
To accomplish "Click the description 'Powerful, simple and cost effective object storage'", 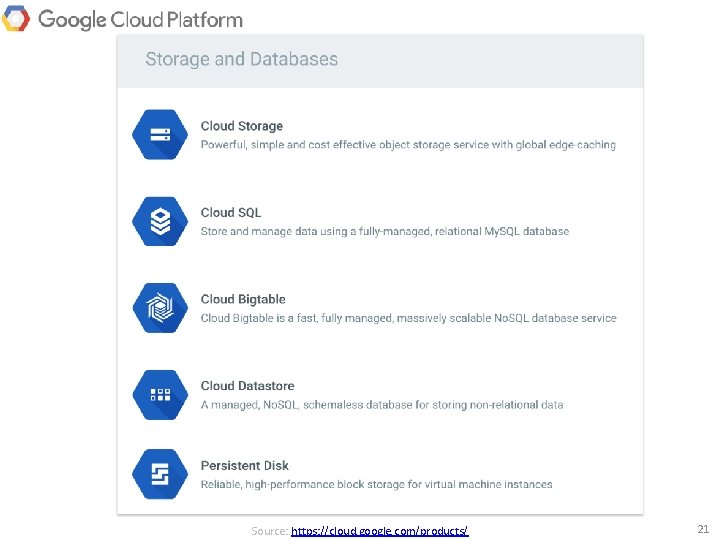I will (408, 145).
